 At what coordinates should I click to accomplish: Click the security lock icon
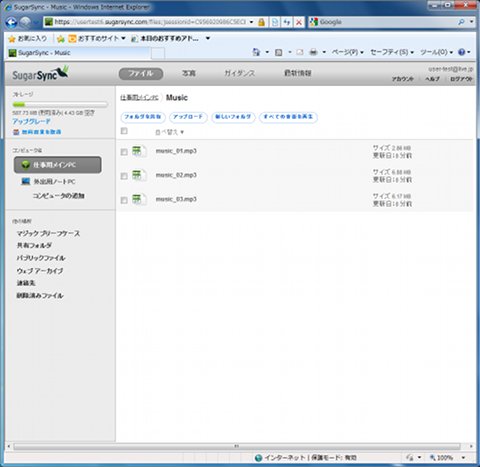coord(262,22)
